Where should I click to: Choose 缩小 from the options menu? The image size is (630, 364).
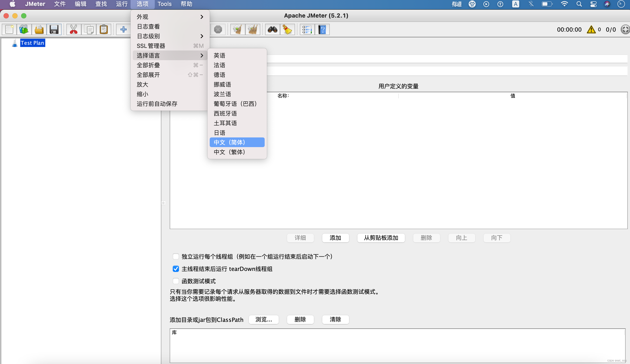[170, 94]
